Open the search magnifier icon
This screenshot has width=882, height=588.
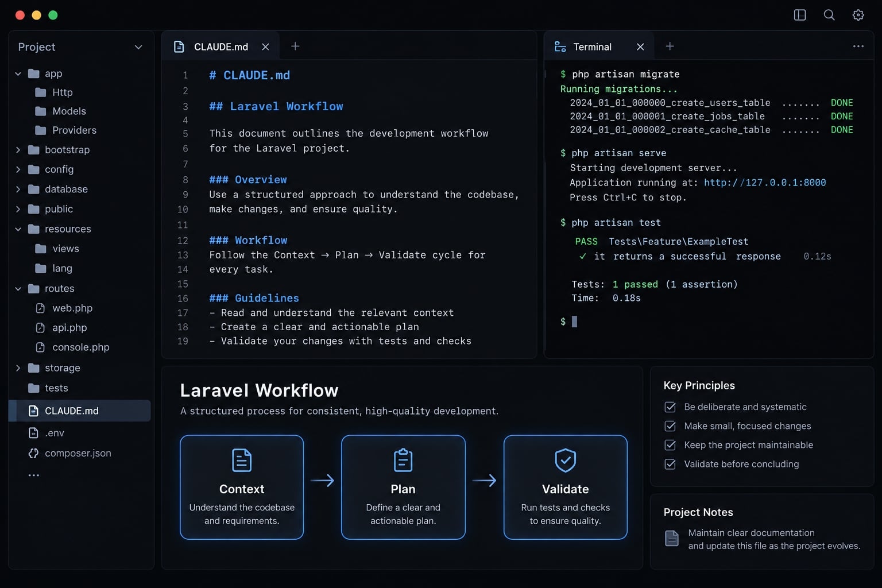point(829,15)
